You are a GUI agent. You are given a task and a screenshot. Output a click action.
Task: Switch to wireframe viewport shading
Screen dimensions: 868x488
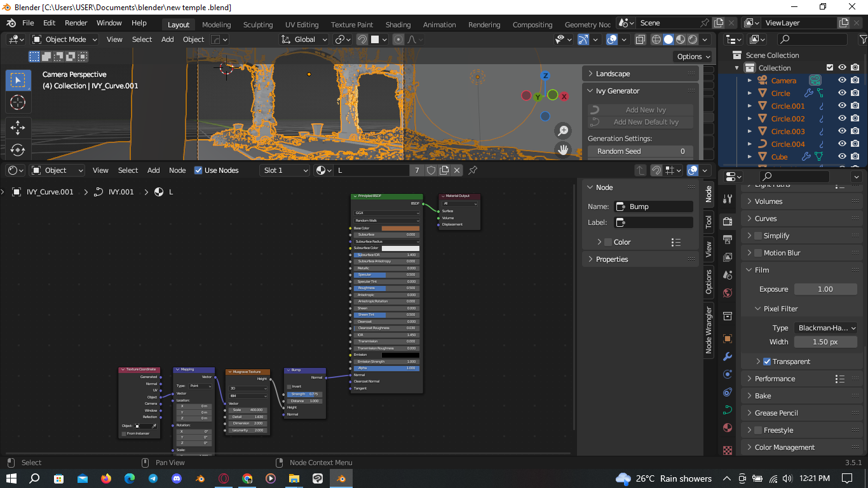656,39
